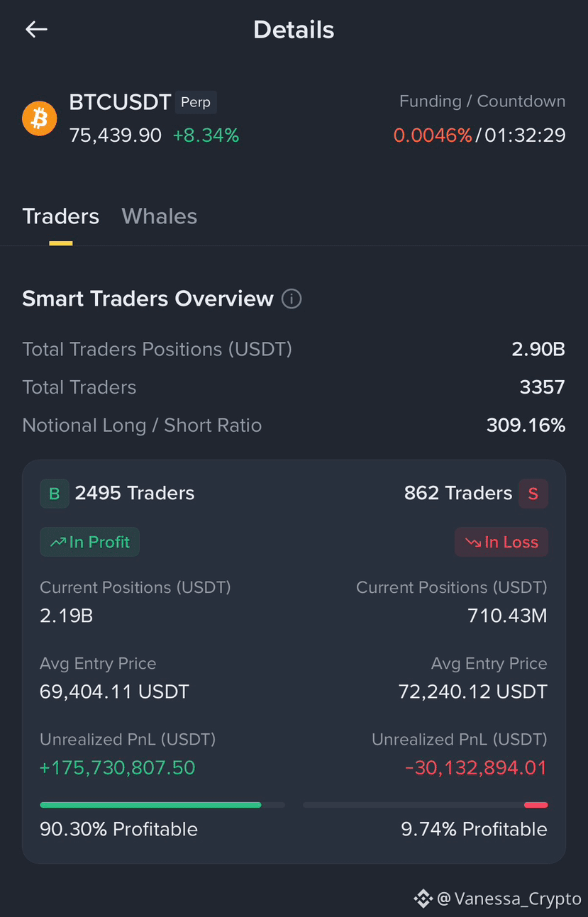Click the green B buy badge

pyautogui.click(x=55, y=494)
